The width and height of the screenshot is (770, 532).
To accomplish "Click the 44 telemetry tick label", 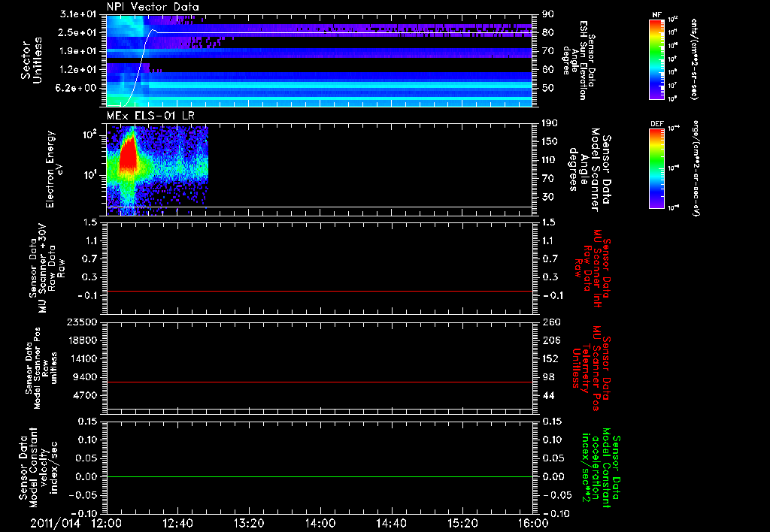I will (x=548, y=395).
